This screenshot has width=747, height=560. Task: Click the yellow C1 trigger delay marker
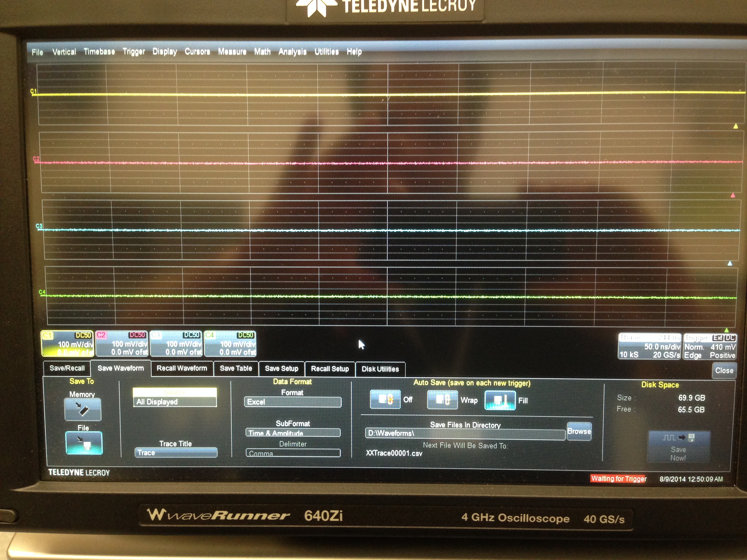click(x=736, y=126)
